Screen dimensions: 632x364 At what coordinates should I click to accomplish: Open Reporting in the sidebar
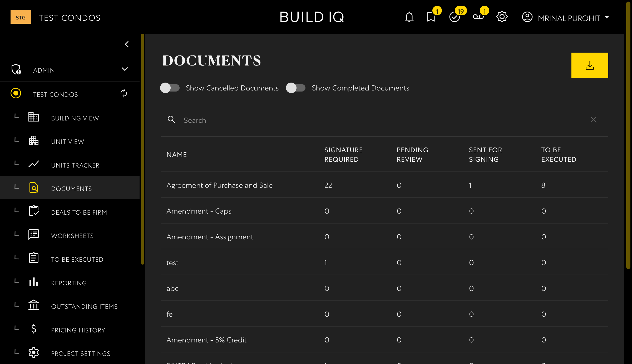70,282
